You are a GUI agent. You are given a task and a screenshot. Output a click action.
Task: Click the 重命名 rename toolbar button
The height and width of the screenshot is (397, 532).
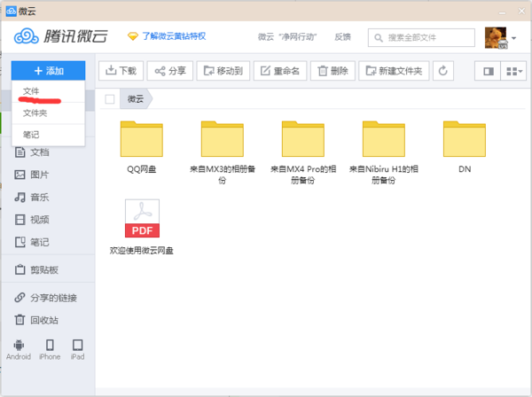click(x=280, y=71)
